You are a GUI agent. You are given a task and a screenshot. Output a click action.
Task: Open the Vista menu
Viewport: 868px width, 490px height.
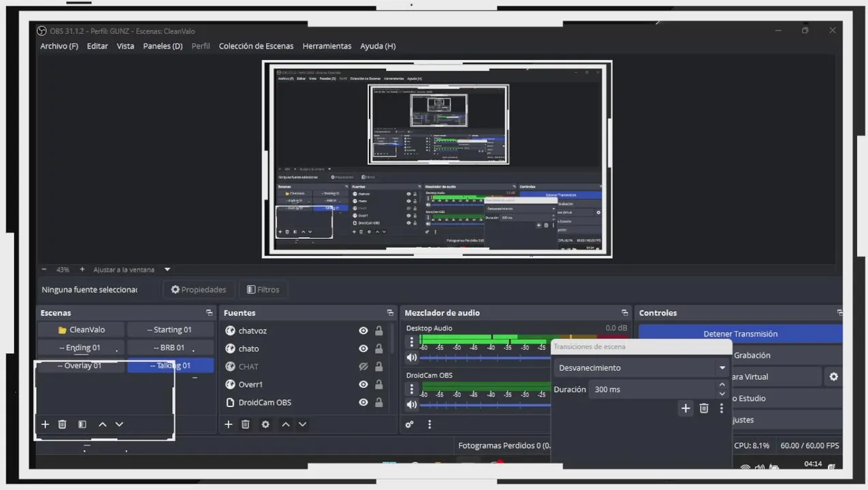click(x=125, y=46)
